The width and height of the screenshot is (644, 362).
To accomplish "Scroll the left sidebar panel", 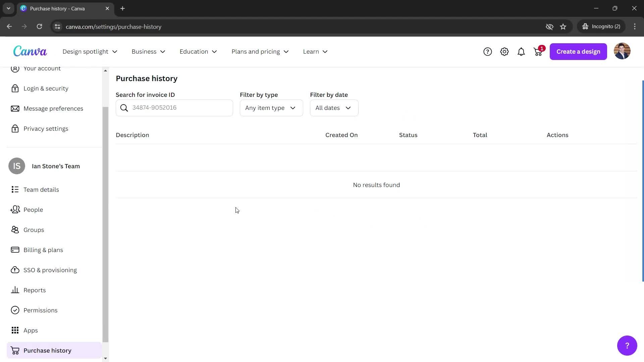I will click(106, 214).
